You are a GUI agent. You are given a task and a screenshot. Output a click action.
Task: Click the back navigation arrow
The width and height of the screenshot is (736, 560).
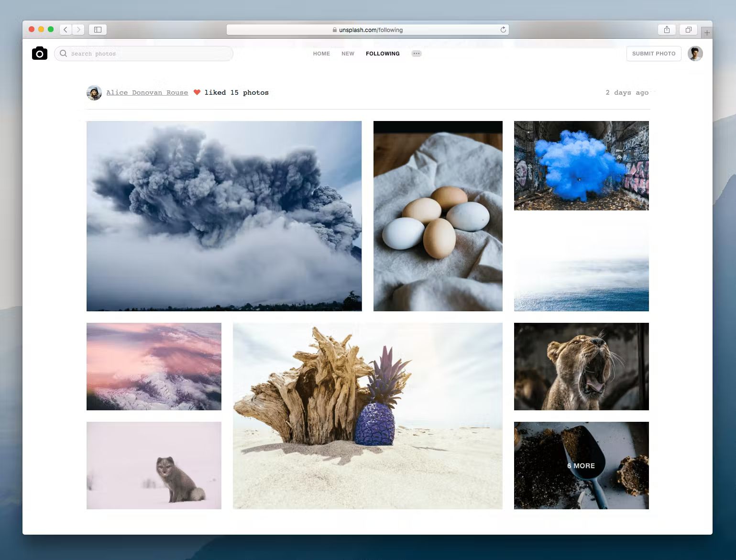pyautogui.click(x=66, y=29)
